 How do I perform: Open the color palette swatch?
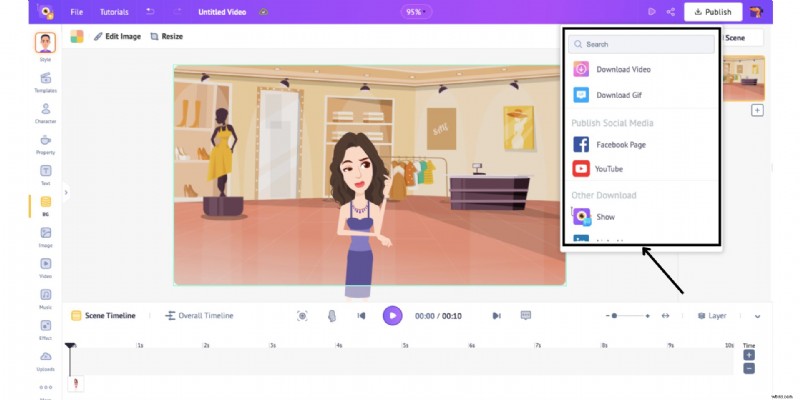77,36
